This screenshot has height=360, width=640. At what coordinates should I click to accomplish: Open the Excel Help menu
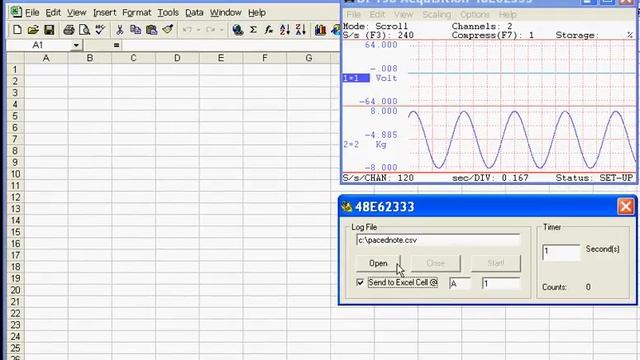click(257, 13)
